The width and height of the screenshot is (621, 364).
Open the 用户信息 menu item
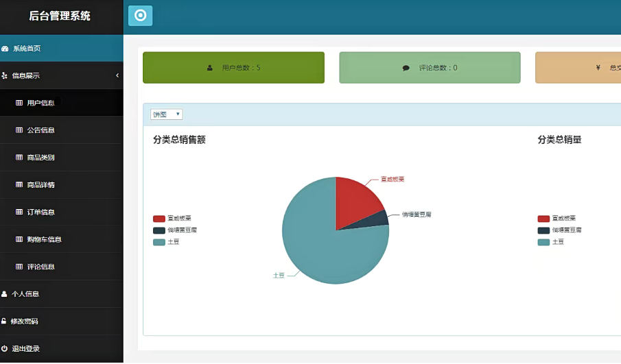[x=61, y=103]
